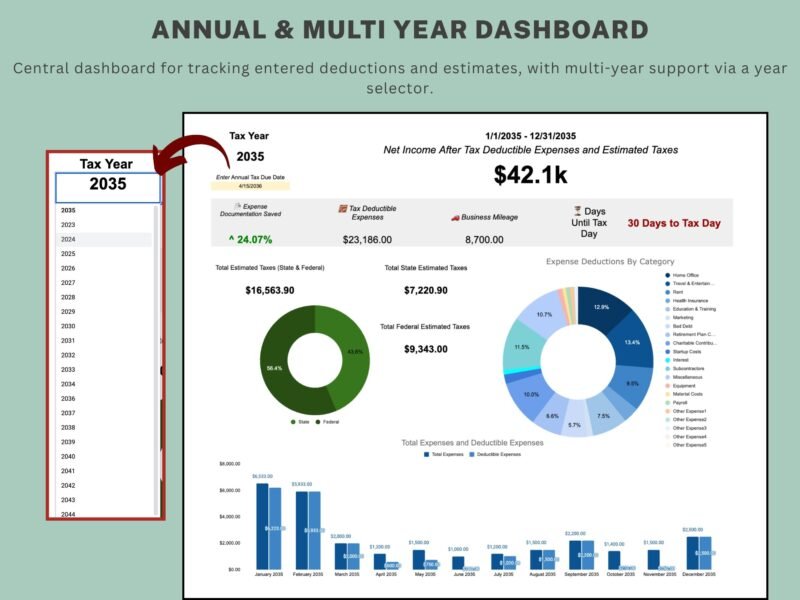Click the Total Expenses legend square

point(427,454)
